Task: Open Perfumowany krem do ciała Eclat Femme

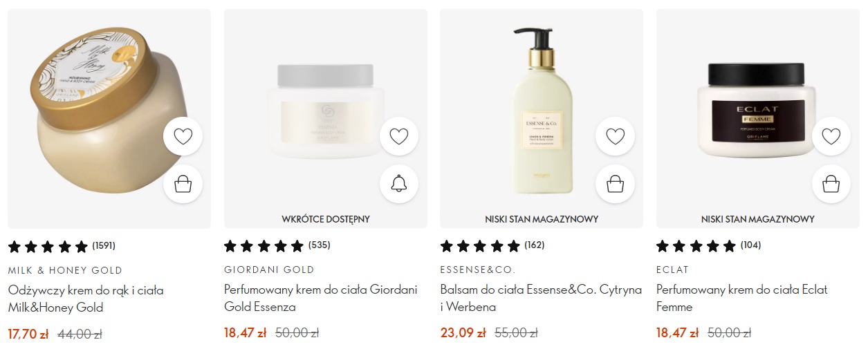Action: (742, 299)
